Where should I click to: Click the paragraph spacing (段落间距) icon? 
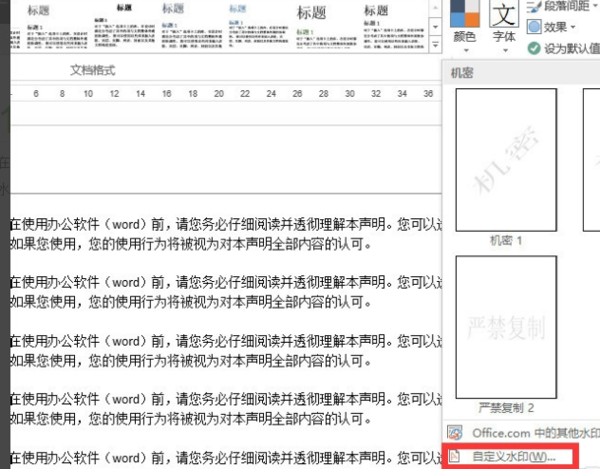pos(533,7)
